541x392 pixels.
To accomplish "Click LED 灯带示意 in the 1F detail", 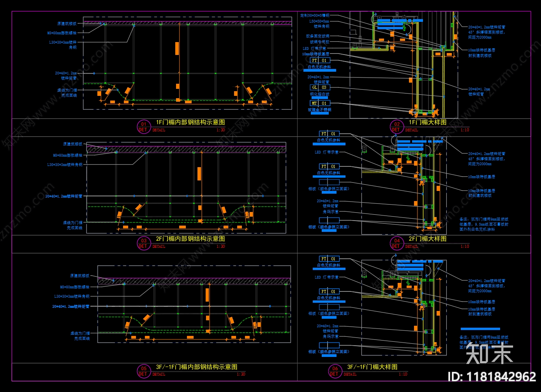I will (x=314, y=49).
